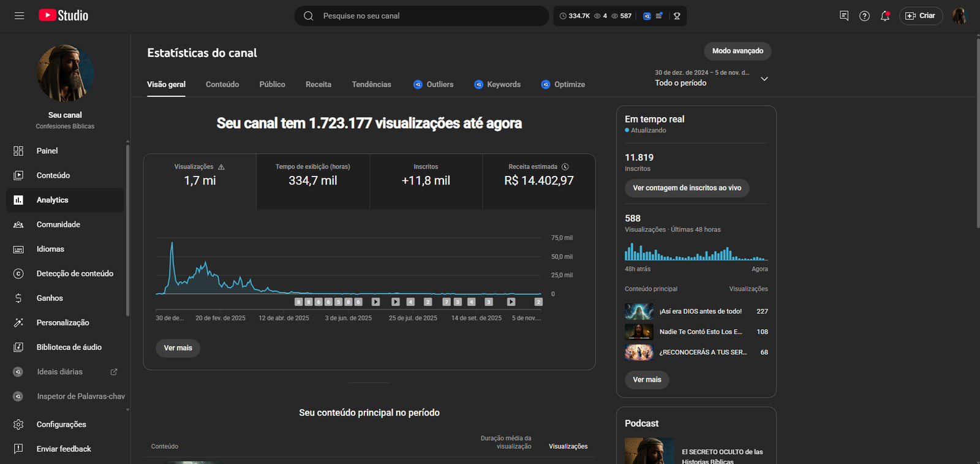
Task: Open Detecção de conteúdo in sidebar
Action: pyautogui.click(x=74, y=273)
